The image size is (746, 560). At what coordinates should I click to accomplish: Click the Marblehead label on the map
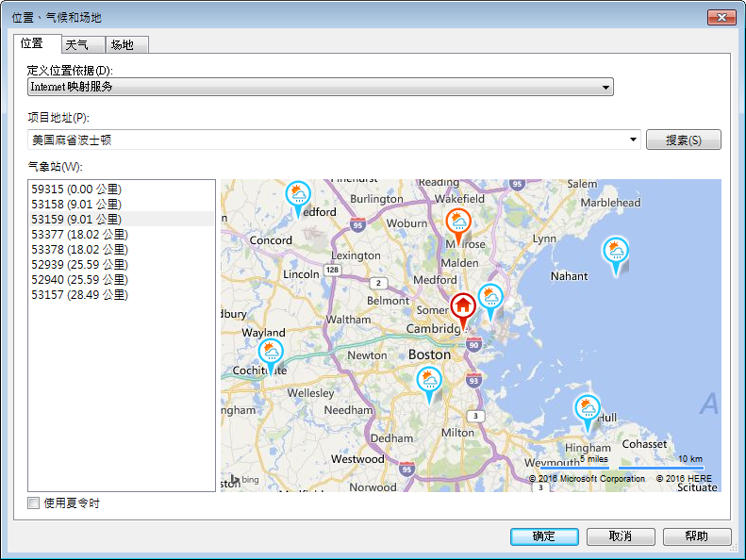tap(610, 203)
